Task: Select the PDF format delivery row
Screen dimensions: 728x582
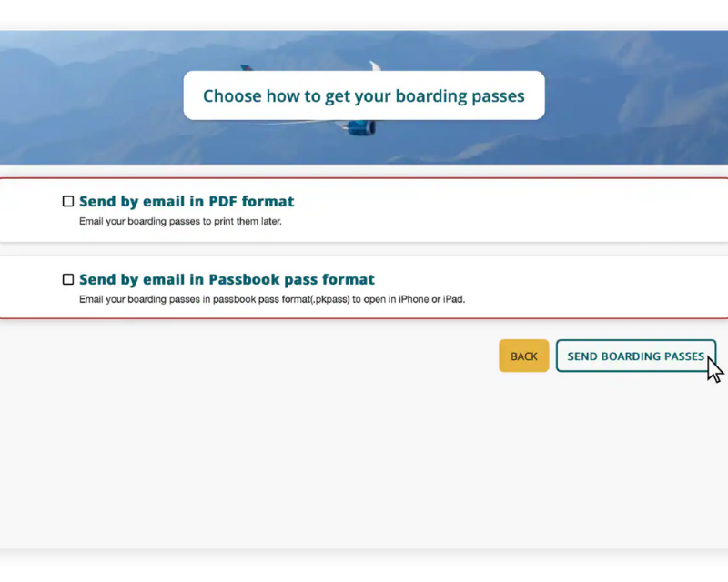Action: click(x=364, y=208)
